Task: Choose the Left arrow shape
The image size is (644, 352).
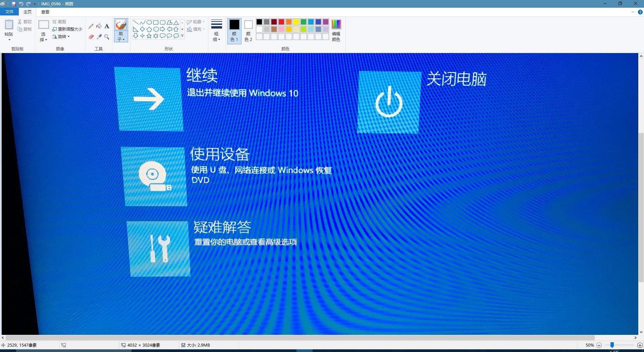Action: [169, 29]
